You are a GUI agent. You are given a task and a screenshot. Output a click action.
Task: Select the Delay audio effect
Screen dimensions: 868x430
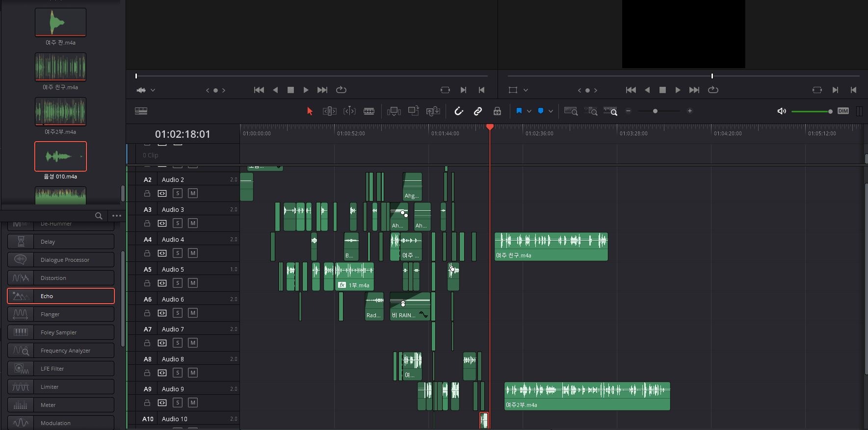(61, 242)
